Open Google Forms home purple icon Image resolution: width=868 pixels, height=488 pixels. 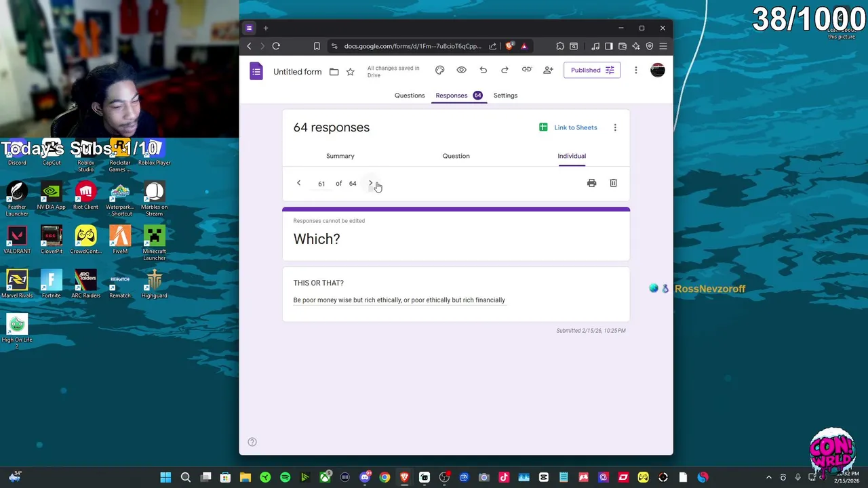point(256,71)
